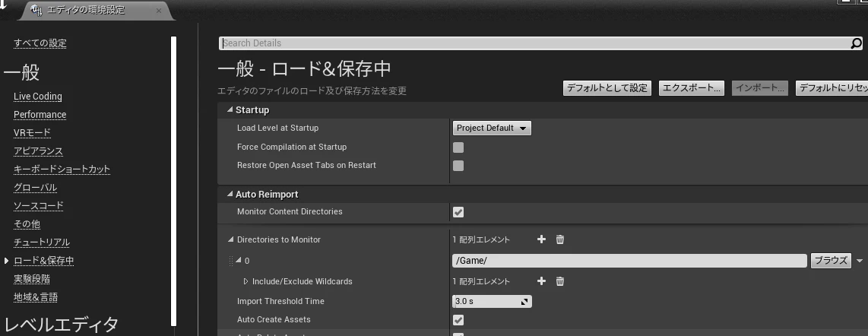
Task: Close the エディタの環境設定 tab
Action: coord(159,11)
